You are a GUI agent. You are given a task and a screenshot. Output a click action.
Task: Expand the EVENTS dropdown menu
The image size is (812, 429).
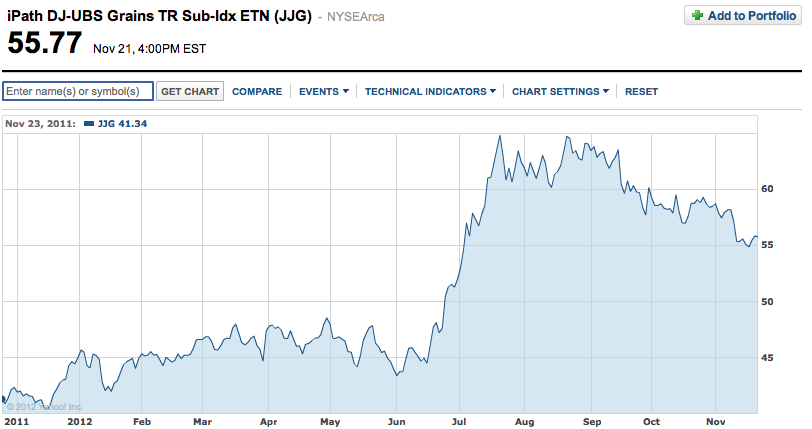point(324,92)
